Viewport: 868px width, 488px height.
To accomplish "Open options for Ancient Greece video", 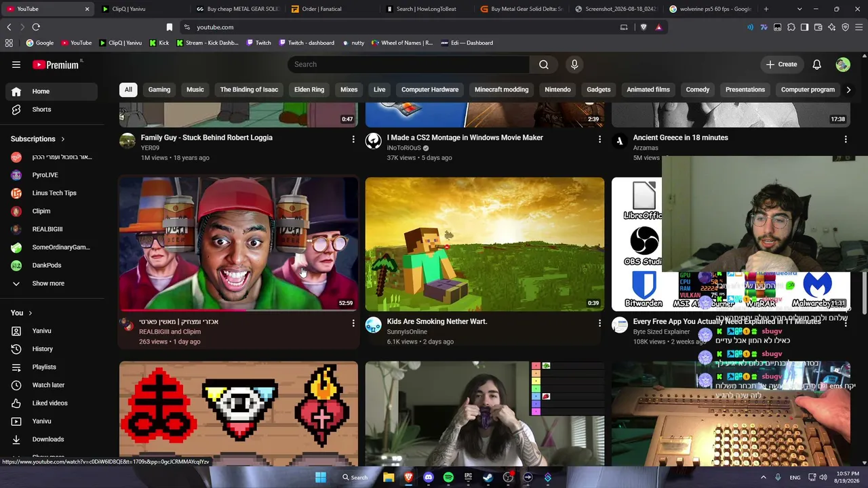I will click(x=846, y=139).
